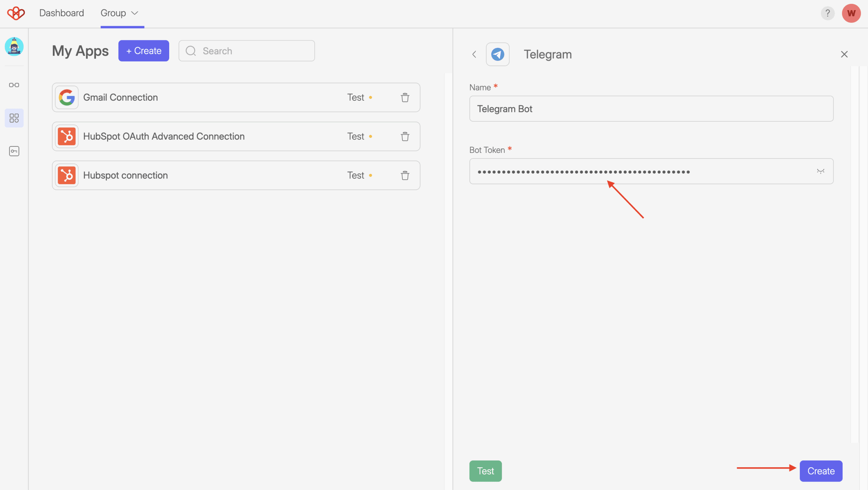Viewport: 868px width, 490px height.
Task: Test the HubSpot OAuth Advanced Connection
Action: click(x=356, y=136)
